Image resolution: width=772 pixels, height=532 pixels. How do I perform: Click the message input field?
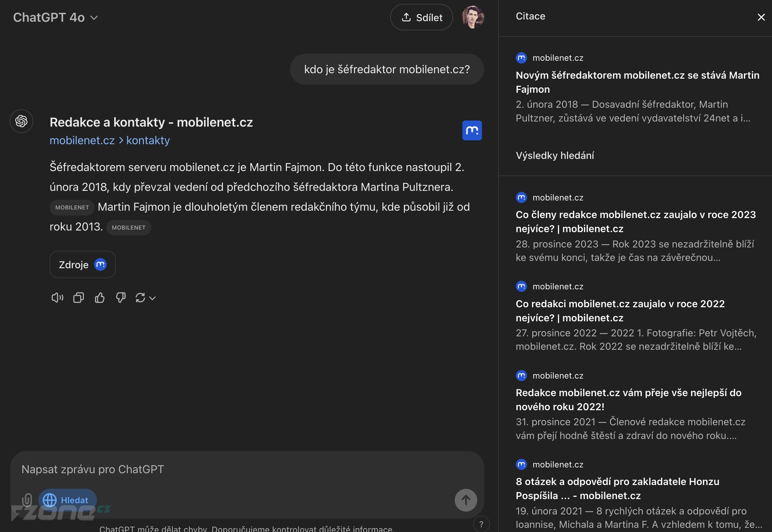tap(247, 469)
